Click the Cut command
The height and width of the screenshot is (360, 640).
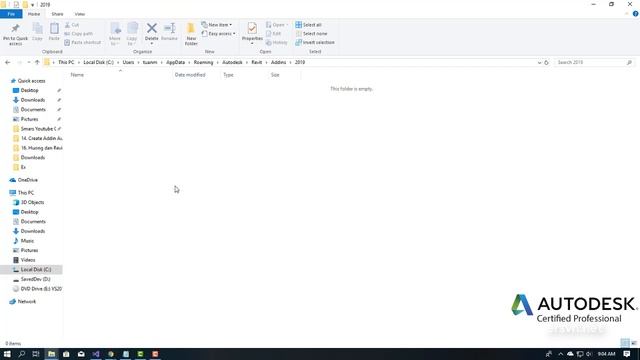[x=72, y=25]
